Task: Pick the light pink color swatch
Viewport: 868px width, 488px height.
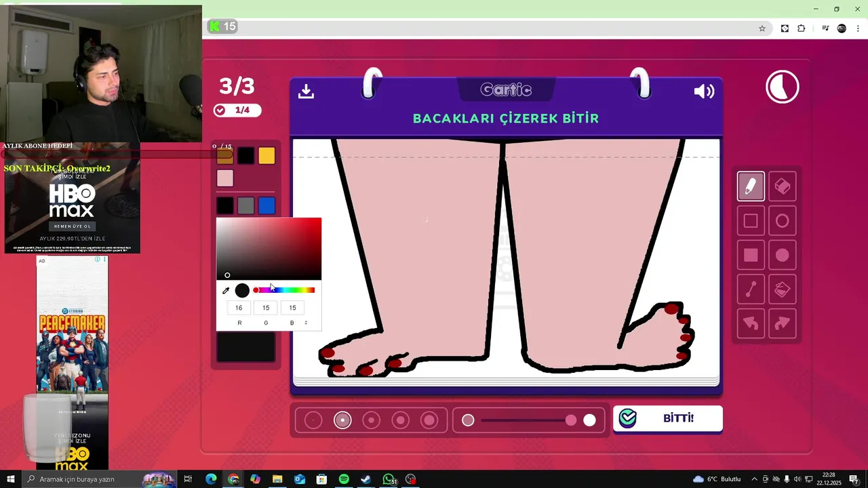Action: pos(225,178)
